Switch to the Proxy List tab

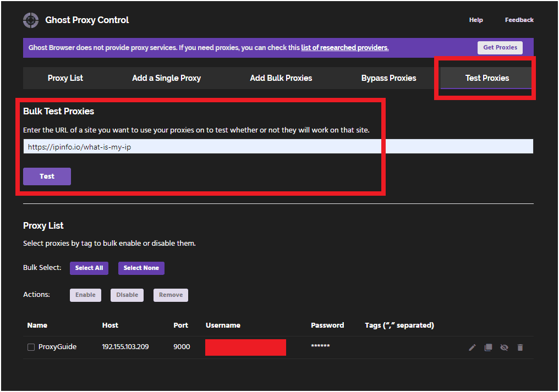(65, 78)
